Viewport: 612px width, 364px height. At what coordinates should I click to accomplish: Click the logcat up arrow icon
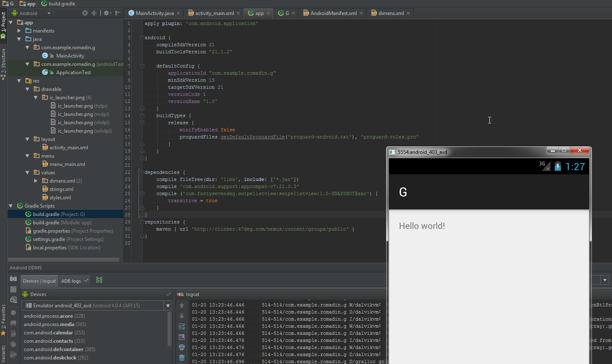pos(182,306)
